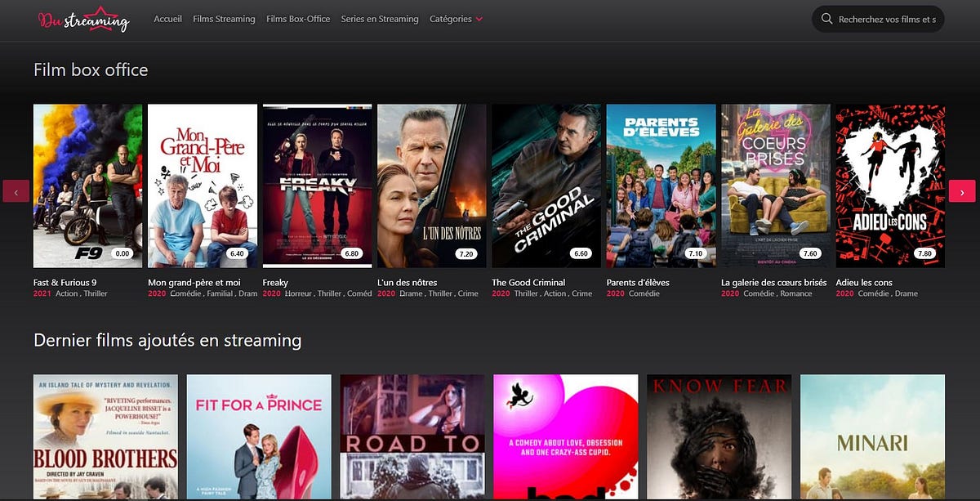Click the Mon grand-père et moi title

click(x=194, y=283)
